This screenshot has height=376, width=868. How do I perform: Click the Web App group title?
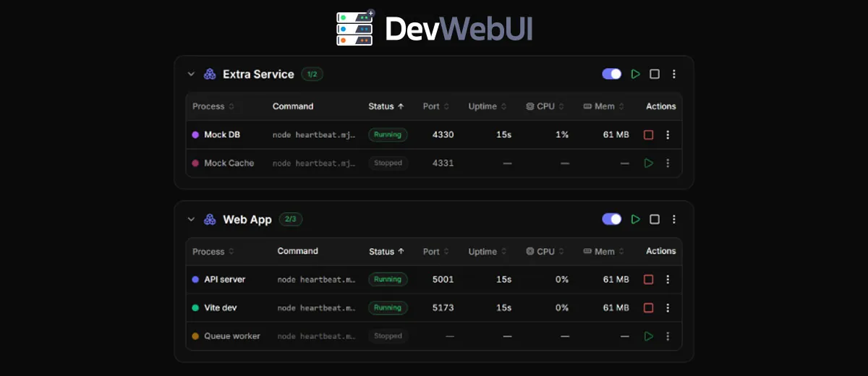coord(247,219)
